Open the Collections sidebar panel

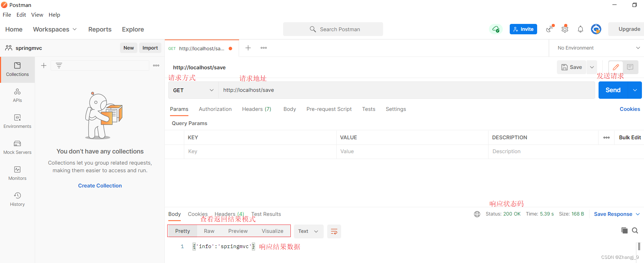(17, 70)
